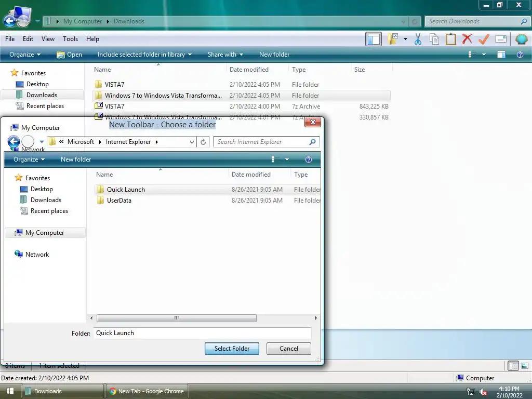Toggle the navigation pane icon in Explorer toolbar
This screenshot has height=399, width=532.
click(x=373, y=39)
